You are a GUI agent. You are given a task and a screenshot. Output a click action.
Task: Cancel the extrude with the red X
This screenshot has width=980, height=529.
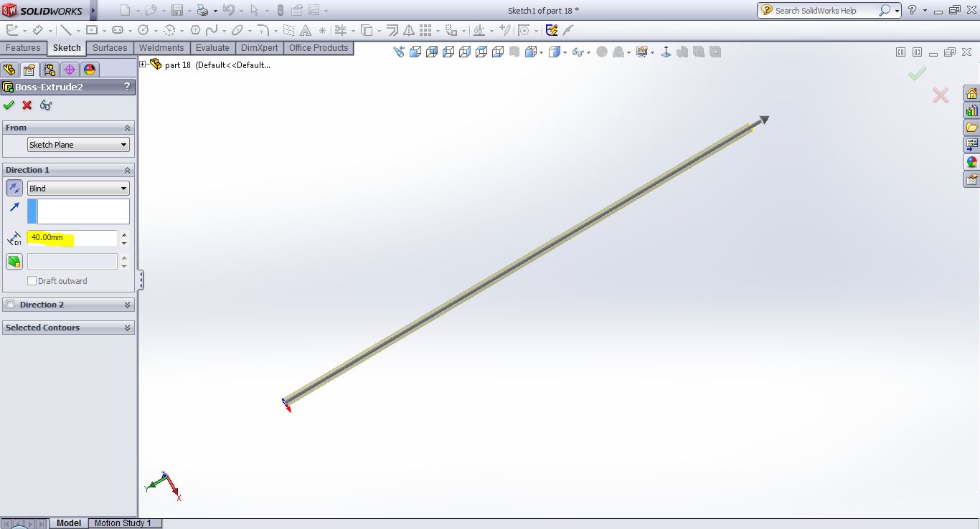pyautogui.click(x=27, y=105)
